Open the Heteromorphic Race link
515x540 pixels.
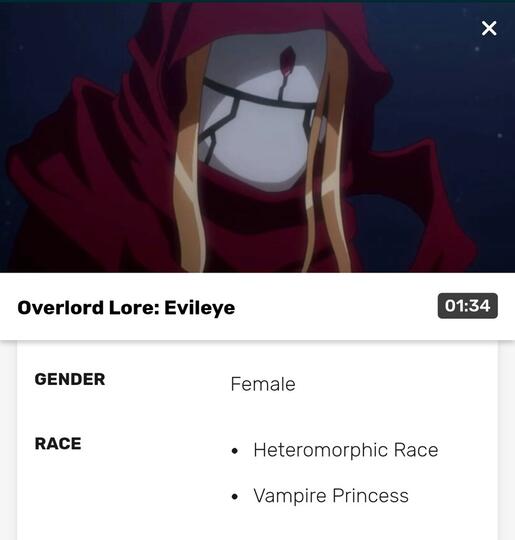coord(346,450)
